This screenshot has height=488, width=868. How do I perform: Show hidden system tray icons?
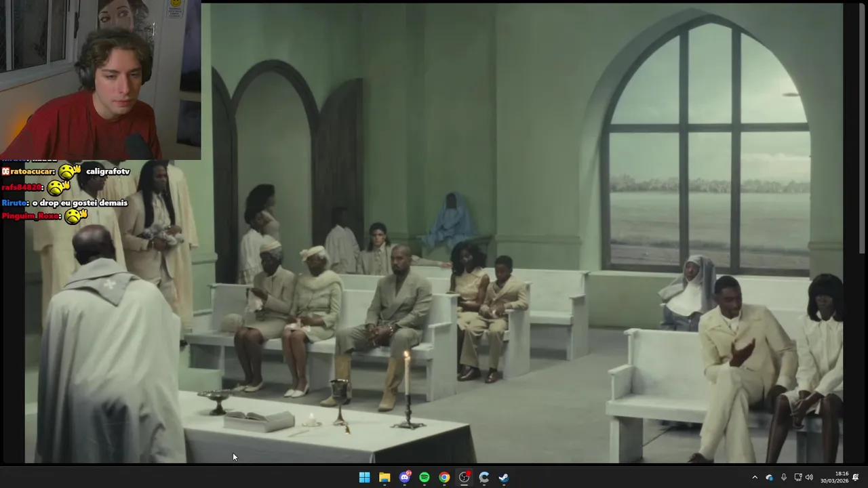pos(755,477)
